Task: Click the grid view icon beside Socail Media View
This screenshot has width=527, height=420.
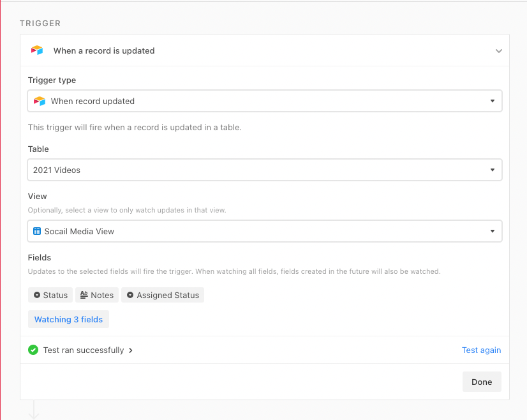Action: (37, 231)
